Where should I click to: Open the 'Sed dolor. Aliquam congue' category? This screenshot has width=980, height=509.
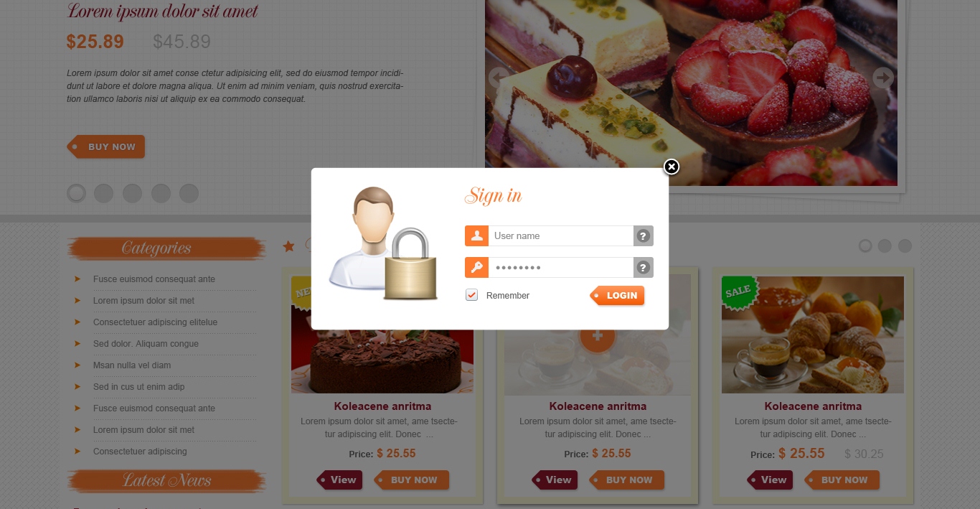146,344
